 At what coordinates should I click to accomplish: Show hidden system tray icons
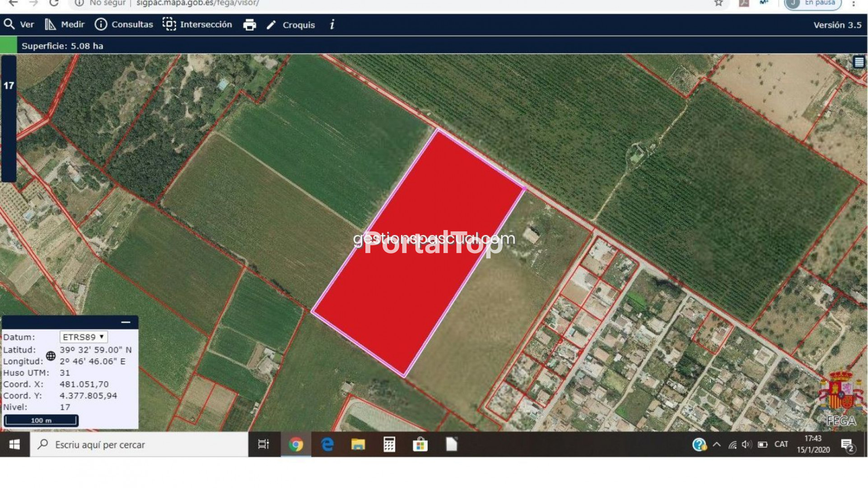717,445
